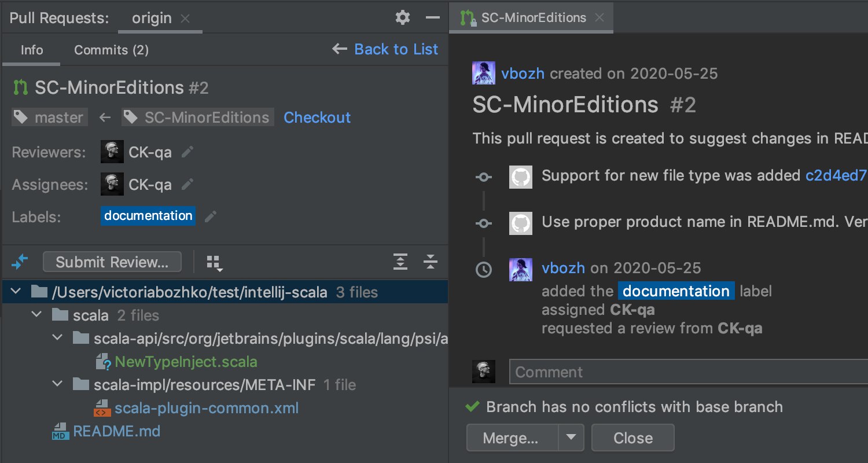Viewport: 868px width, 463px height.
Task: Click the GitHub avatar on the c2d4ed7 commit
Action: (x=520, y=177)
